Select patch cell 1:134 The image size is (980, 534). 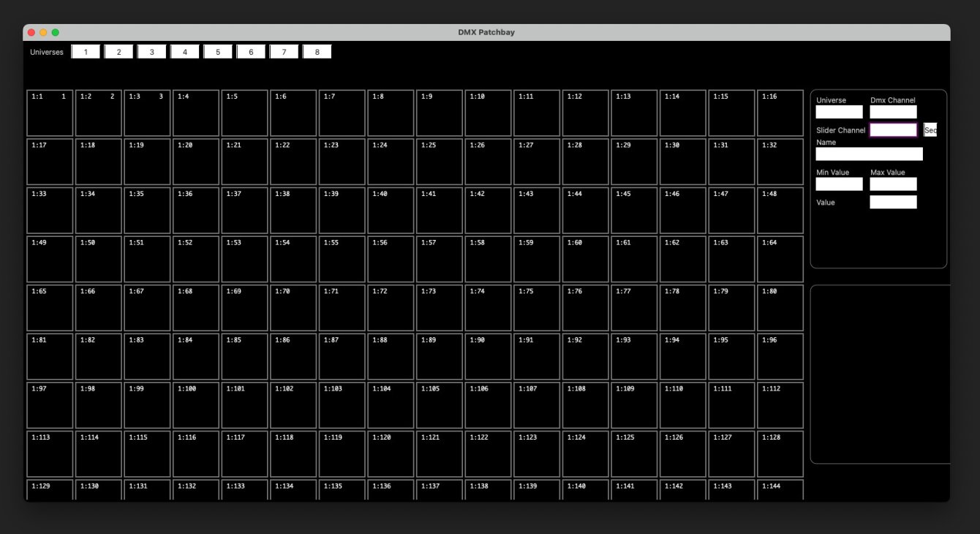293,490
